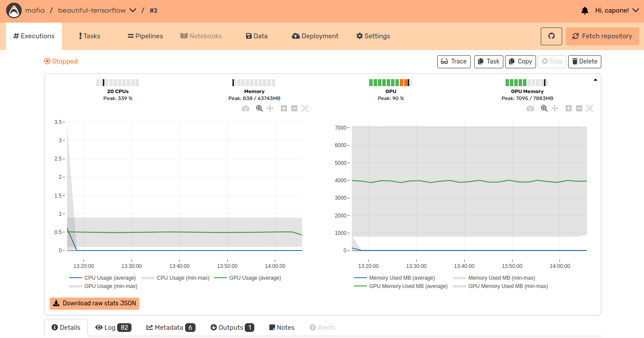Toggle GPU Memory Used MB (min-max) legend
The width and height of the screenshot is (644, 338).
point(501,286)
